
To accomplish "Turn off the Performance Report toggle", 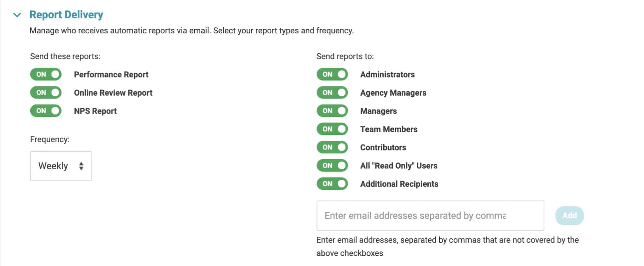I will click(46, 74).
